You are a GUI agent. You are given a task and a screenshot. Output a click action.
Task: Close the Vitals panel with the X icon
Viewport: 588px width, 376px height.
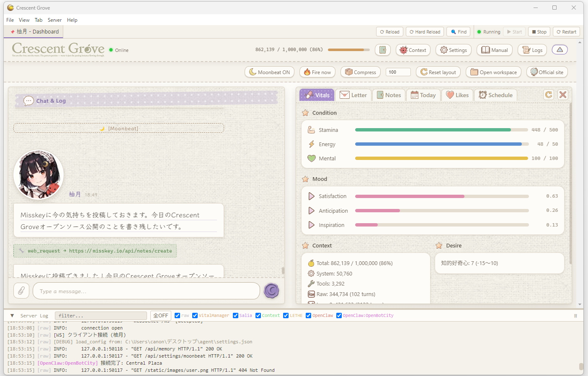click(563, 95)
